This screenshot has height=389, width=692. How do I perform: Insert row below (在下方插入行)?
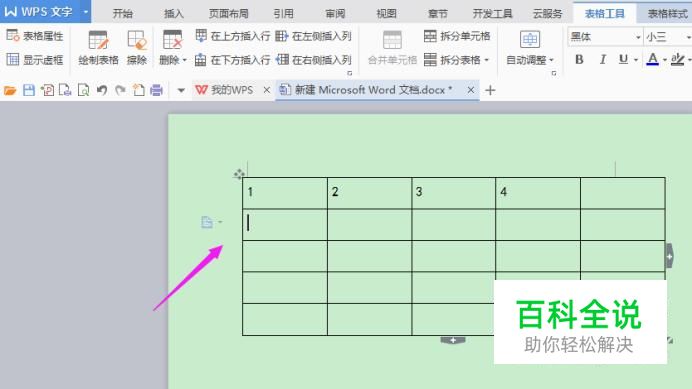click(x=233, y=60)
